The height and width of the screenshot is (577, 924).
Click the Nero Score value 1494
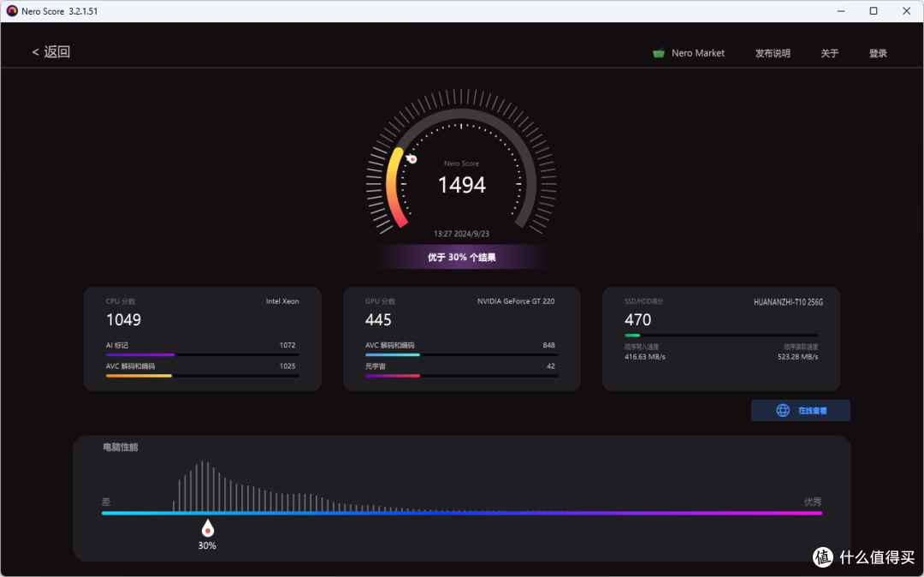pos(461,185)
